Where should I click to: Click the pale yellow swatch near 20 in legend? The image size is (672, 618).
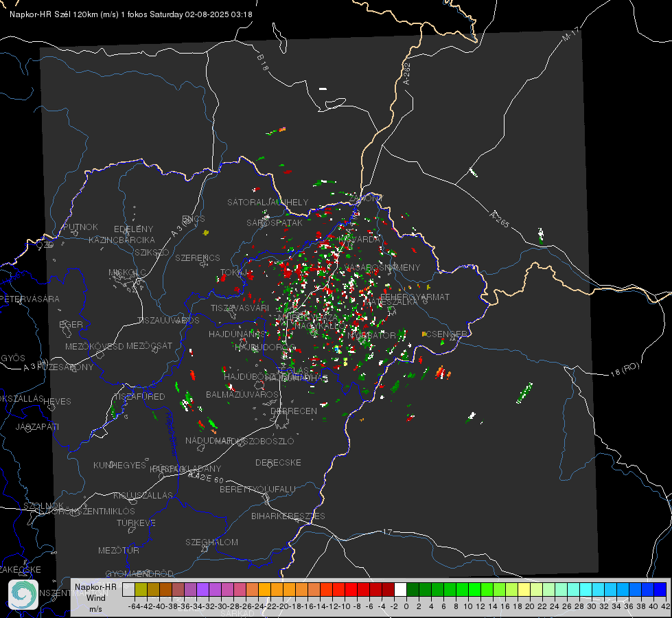[x=524, y=589]
